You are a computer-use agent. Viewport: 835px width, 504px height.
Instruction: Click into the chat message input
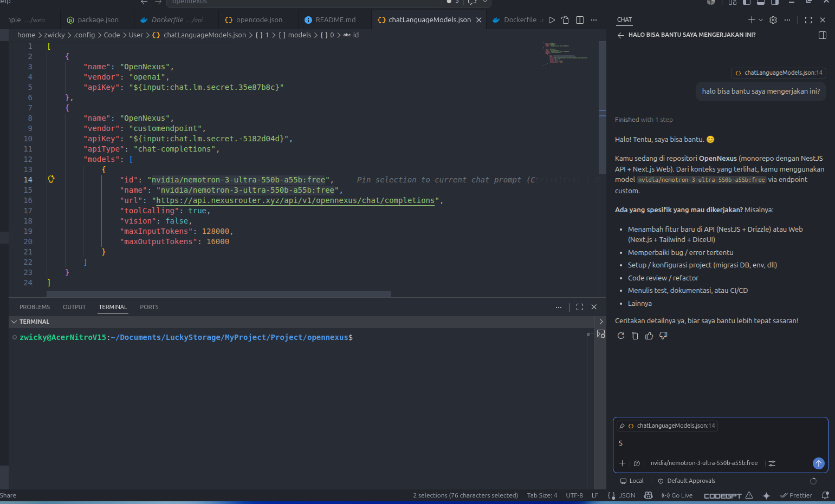click(720, 443)
